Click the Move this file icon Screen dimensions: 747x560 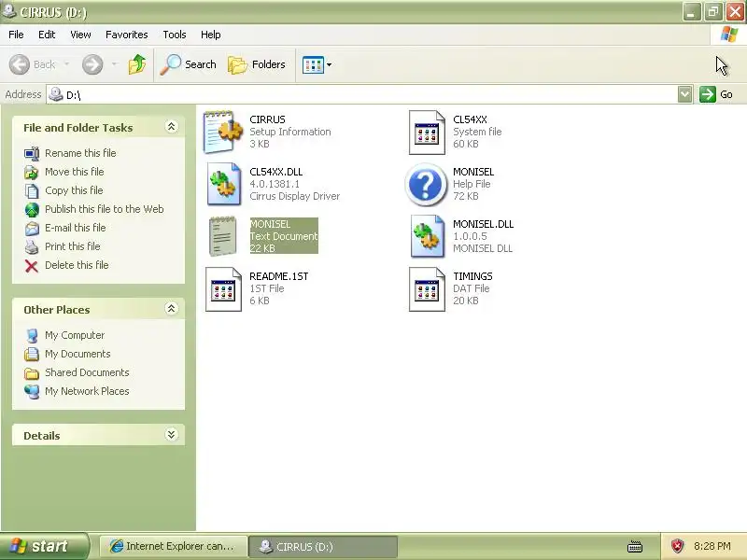pos(32,173)
